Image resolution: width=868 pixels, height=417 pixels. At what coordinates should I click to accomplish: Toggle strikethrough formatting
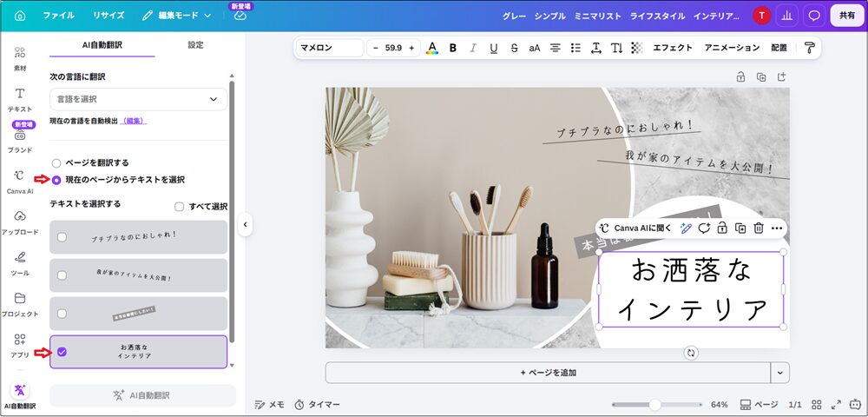pos(514,48)
